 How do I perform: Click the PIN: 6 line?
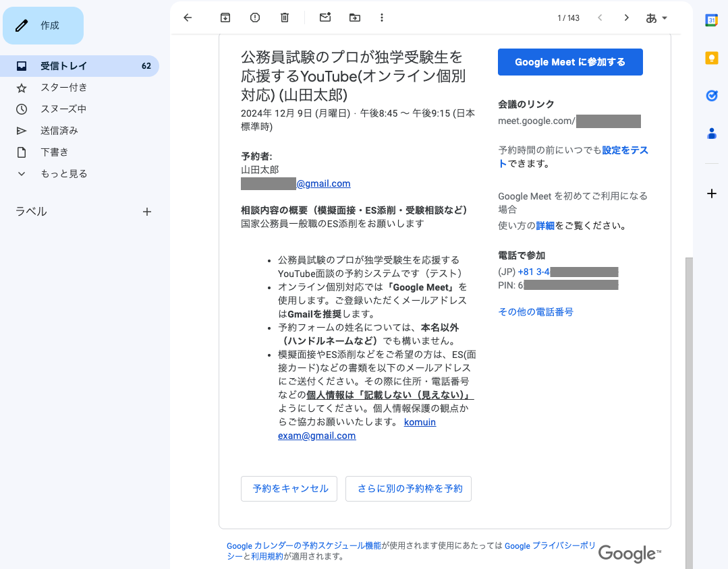(557, 285)
